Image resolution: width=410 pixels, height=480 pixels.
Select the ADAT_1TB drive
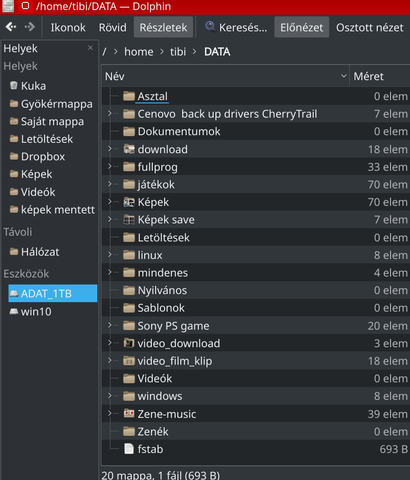click(x=53, y=294)
